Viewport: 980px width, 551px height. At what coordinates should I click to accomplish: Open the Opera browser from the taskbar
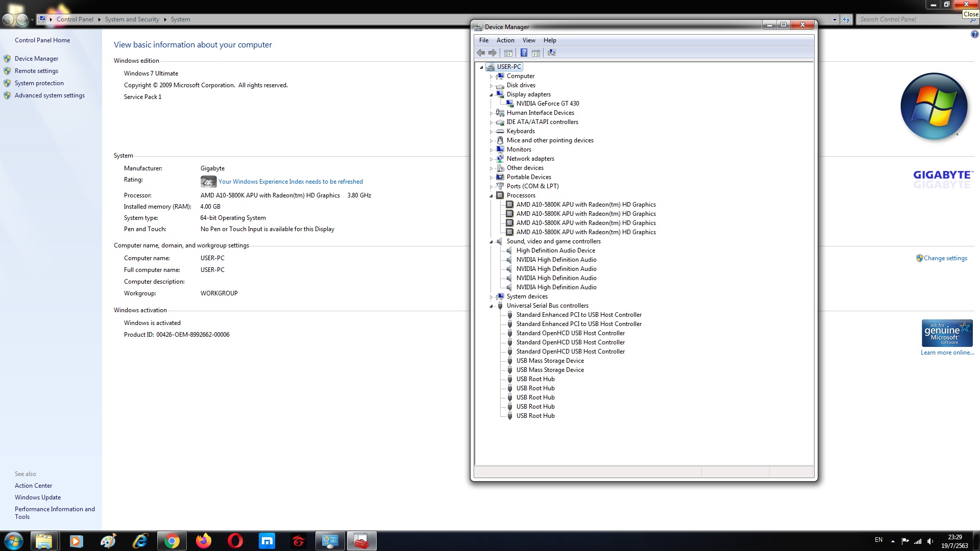[235, 541]
